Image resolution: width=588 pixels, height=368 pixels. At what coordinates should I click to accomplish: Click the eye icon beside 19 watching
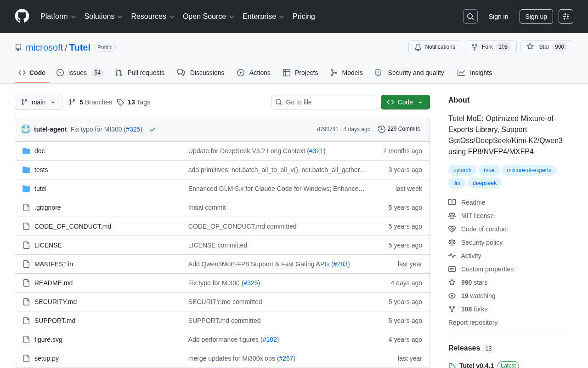click(452, 296)
